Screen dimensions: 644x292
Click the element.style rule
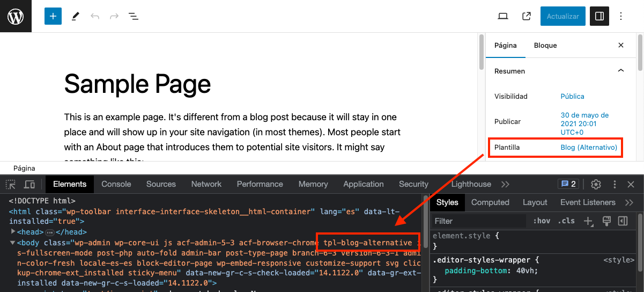tap(463, 235)
